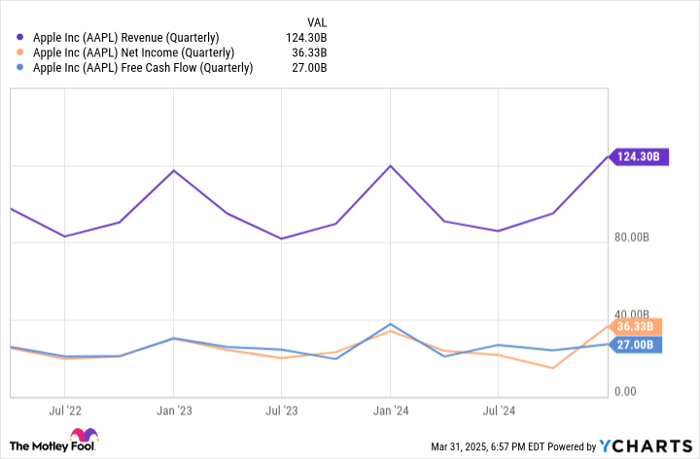Click the blue Free Cash Flow legend dot
700x459 pixels.
[x=21, y=68]
